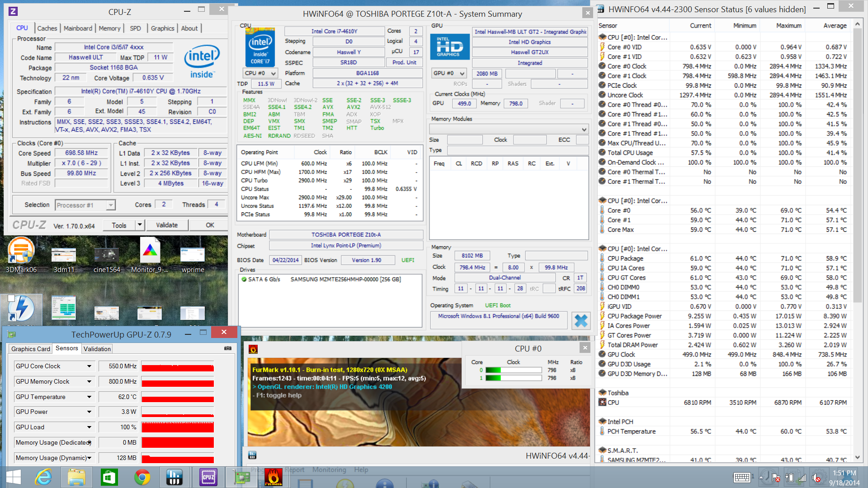868x488 pixels.
Task: Close the small CPU #0 clock window
Action: tap(585, 347)
